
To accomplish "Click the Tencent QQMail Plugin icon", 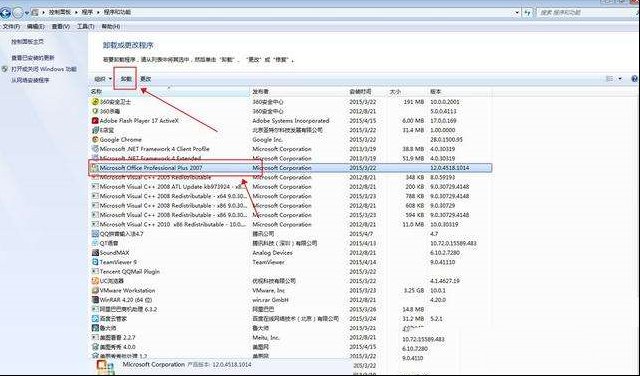I will [95, 271].
